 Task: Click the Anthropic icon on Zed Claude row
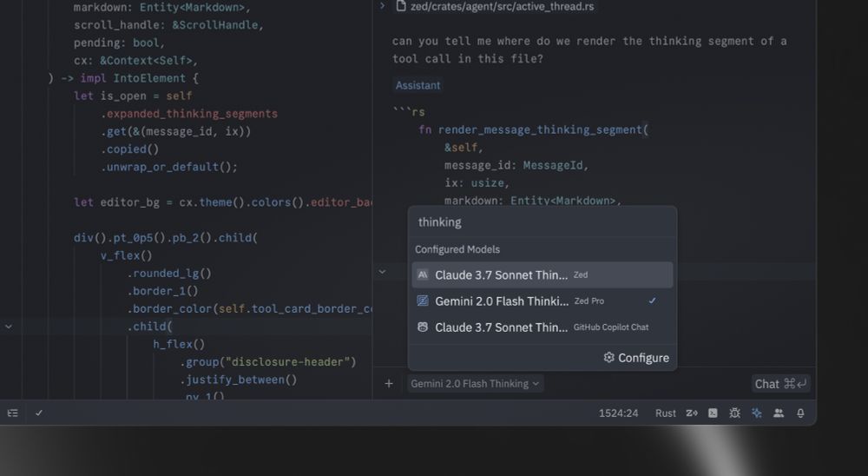(x=423, y=274)
